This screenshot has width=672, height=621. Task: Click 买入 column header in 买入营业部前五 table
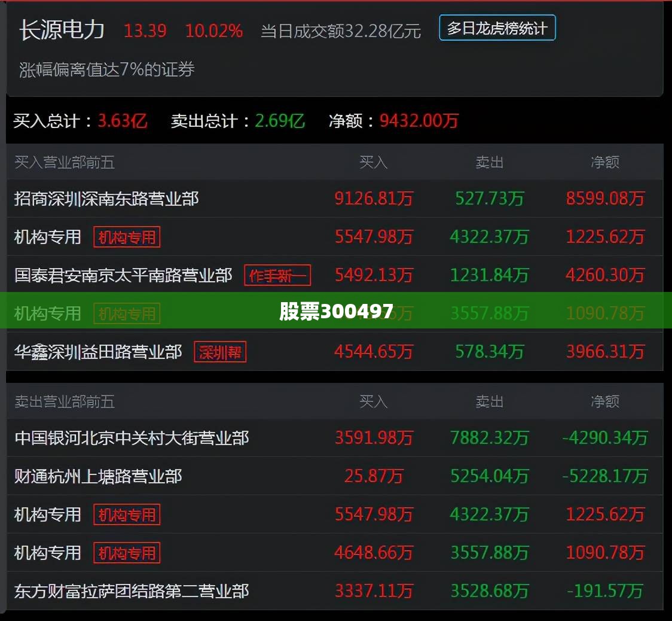[373, 162]
